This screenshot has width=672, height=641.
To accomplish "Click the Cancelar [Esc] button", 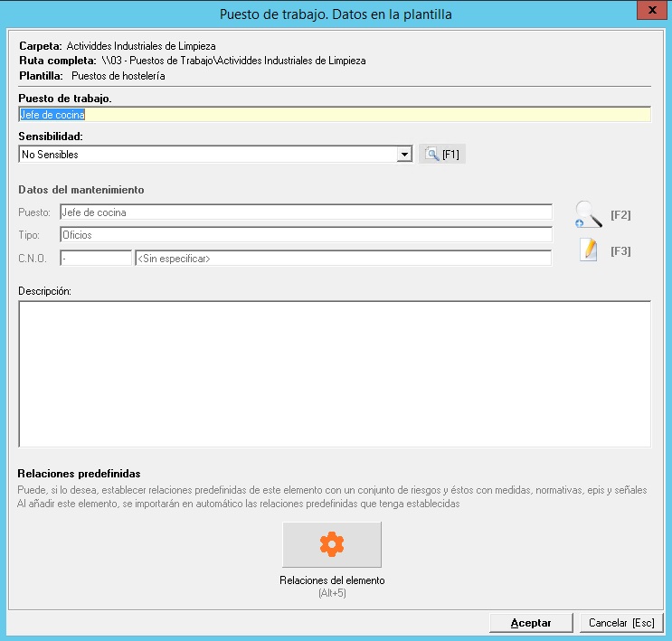I will click(x=620, y=623).
